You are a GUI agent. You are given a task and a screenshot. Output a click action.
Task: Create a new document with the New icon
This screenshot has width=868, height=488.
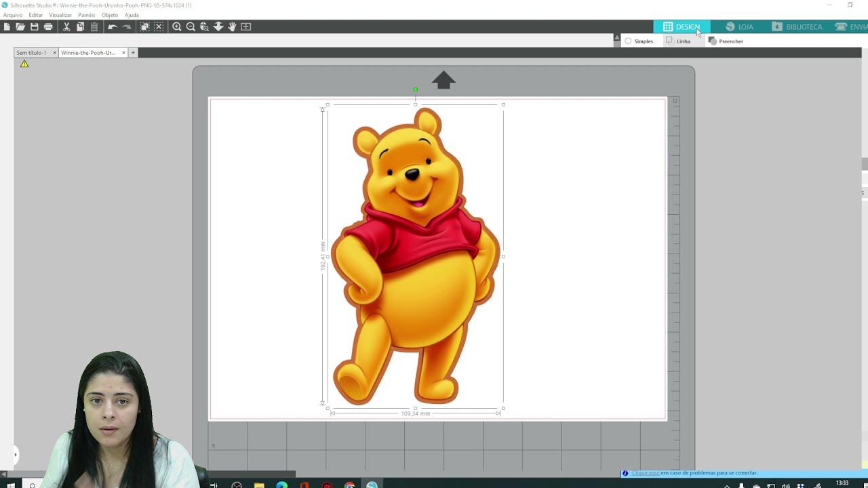[x=7, y=26]
